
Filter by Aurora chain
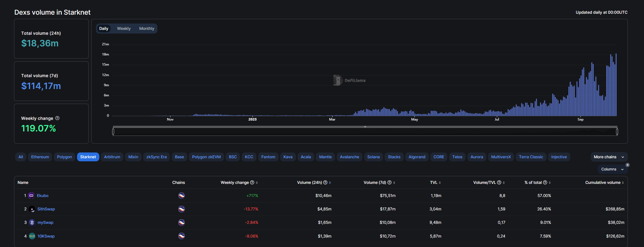477,157
